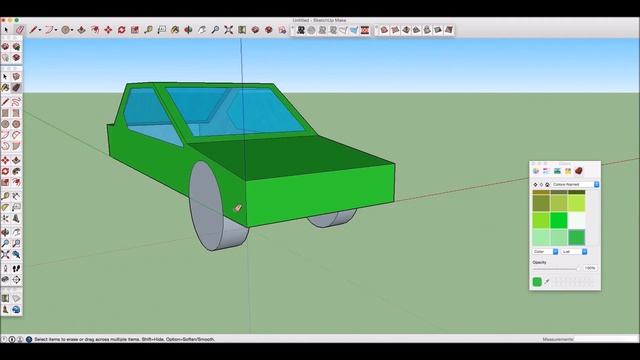640x360 pixels.
Task: Select the Position Camera tool in left palette
Action: [5, 269]
